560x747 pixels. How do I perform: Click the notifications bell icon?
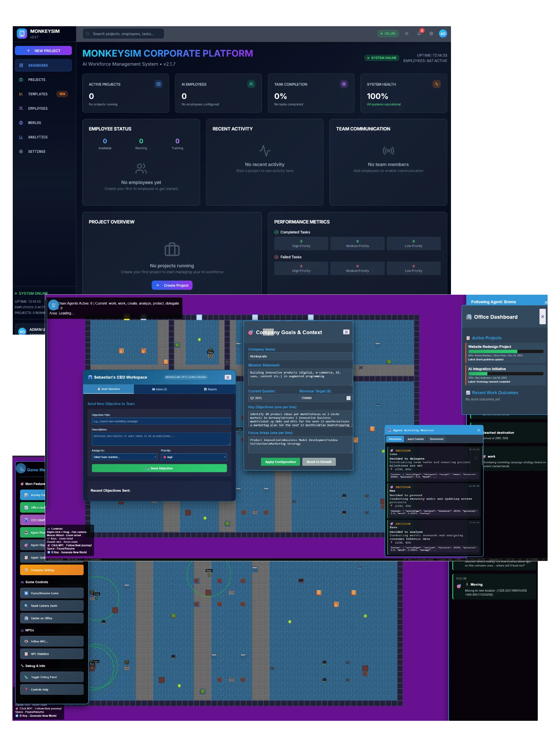point(419,34)
